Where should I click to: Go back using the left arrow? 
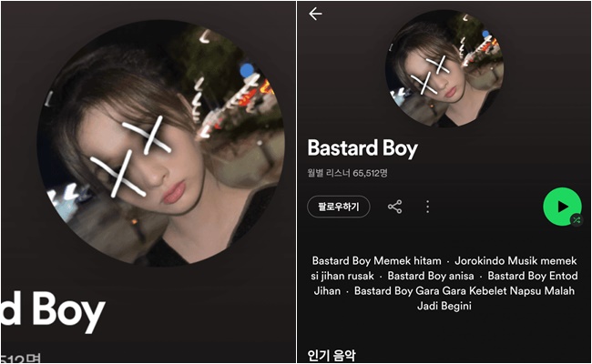tap(315, 14)
